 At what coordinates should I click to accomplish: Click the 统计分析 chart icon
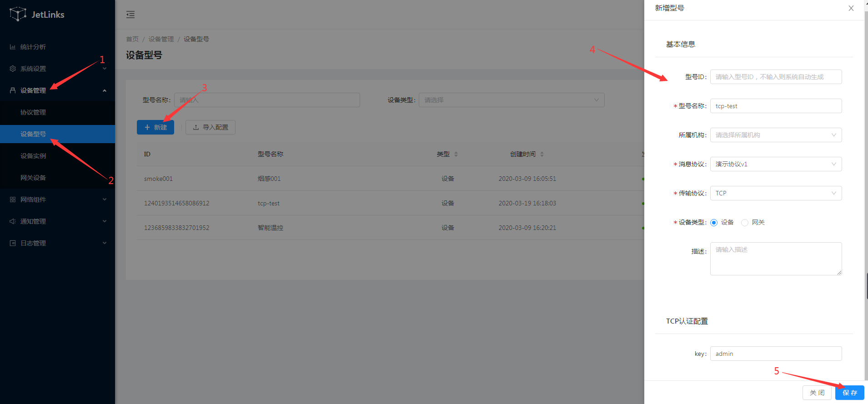(13, 47)
